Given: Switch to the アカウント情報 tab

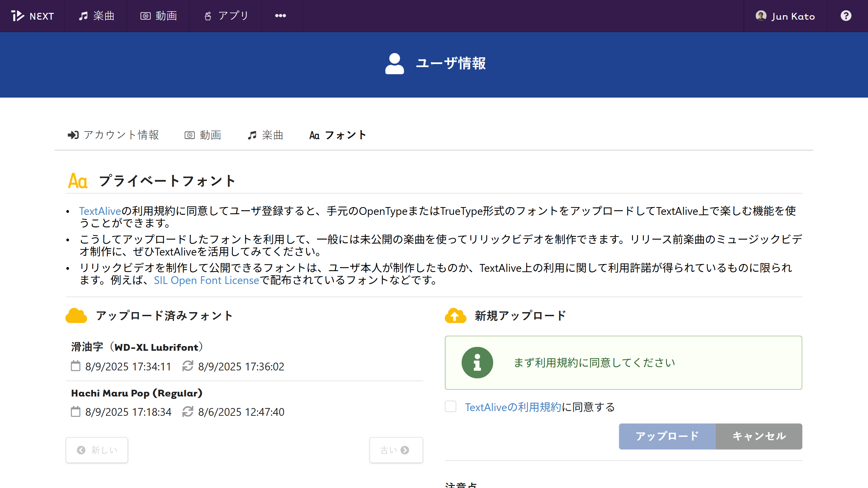Looking at the screenshot, I should click(x=113, y=135).
